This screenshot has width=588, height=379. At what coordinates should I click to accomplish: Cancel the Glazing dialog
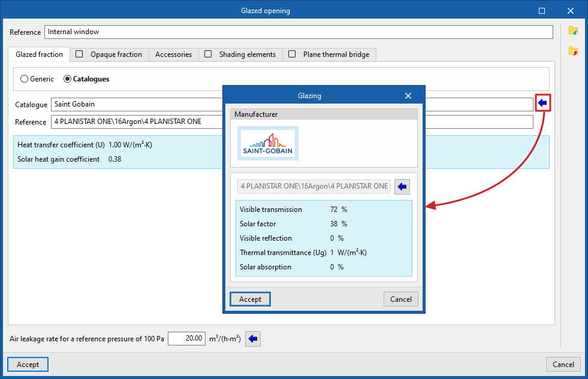tap(401, 299)
